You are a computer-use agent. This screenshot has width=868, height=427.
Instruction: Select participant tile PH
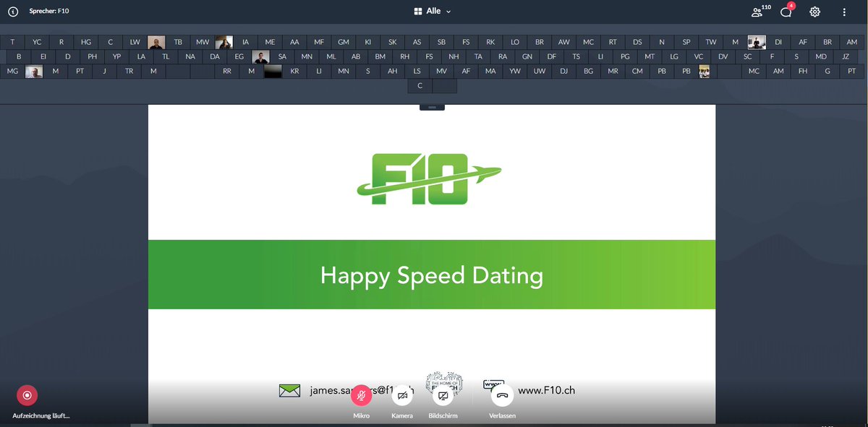[93, 56]
